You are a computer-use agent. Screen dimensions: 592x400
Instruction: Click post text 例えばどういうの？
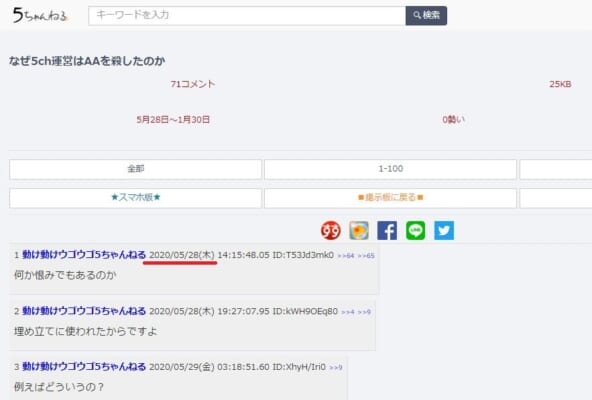(x=59, y=387)
